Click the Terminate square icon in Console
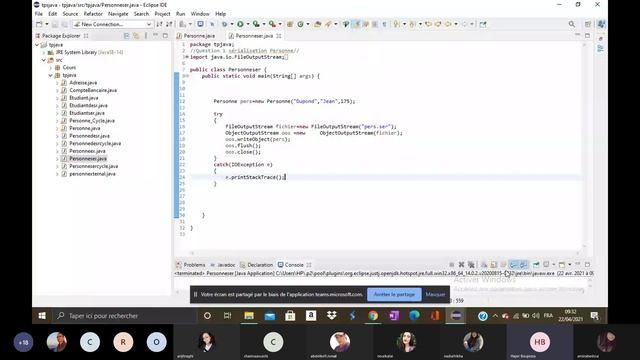Screen dimensions: 640x360 tap(451, 264)
